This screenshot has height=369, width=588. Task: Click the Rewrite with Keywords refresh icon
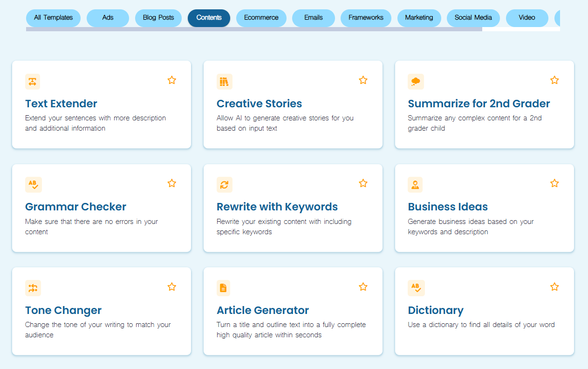click(224, 185)
